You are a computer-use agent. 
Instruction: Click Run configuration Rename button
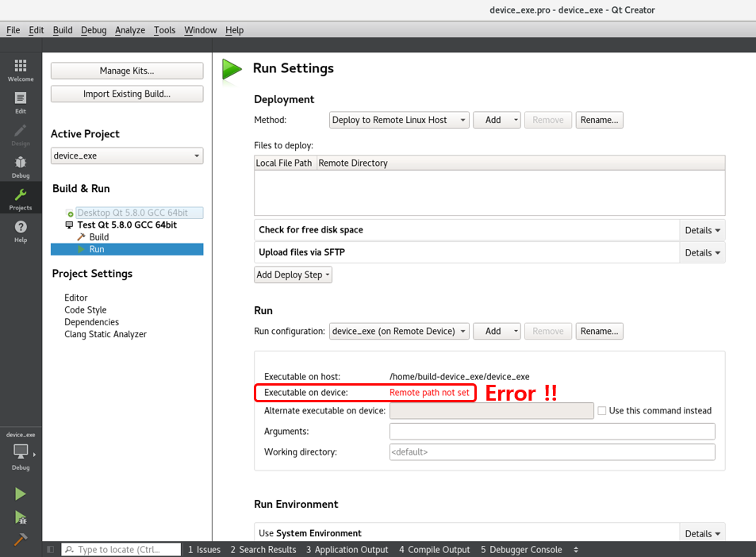click(599, 332)
